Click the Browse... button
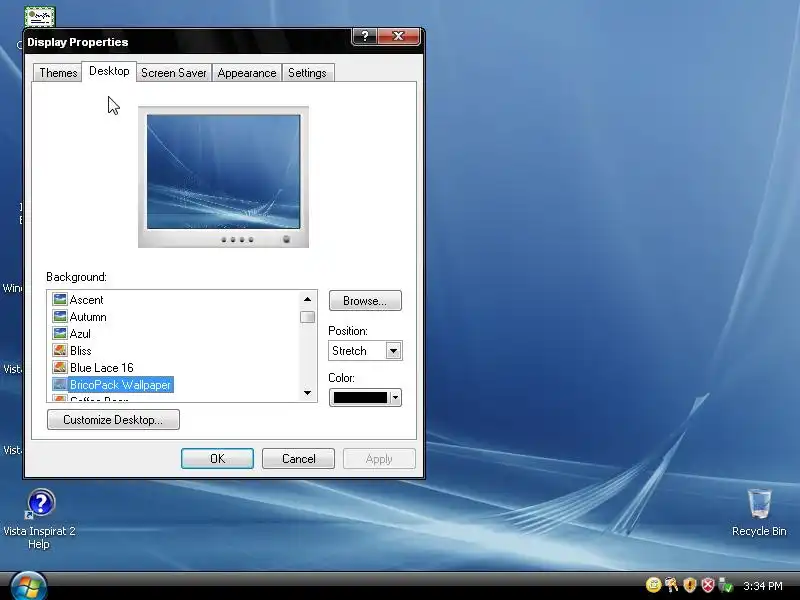Image resolution: width=800 pixels, height=600 pixels. [x=365, y=301]
